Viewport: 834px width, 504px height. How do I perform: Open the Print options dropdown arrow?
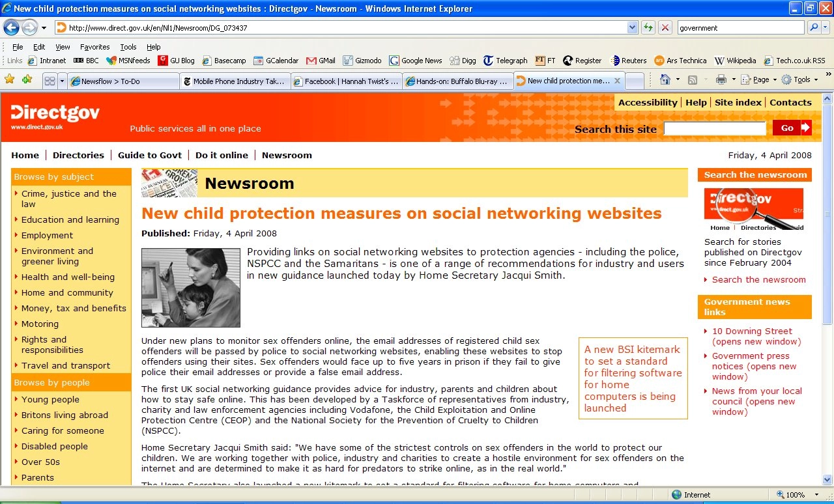click(734, 80)
